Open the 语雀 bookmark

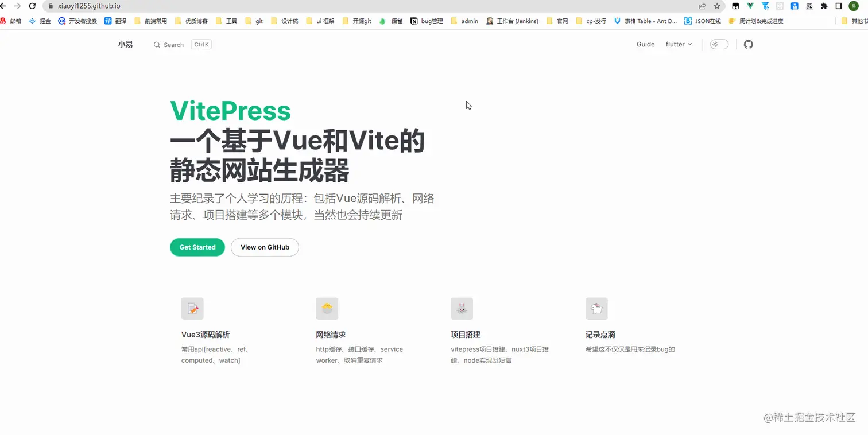pyautogui.click(x=390, y=21)
